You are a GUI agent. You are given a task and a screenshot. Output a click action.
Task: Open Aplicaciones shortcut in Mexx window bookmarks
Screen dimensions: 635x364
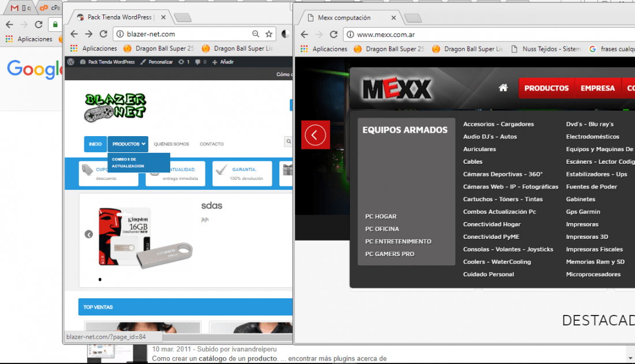click(x=324, y=49)
